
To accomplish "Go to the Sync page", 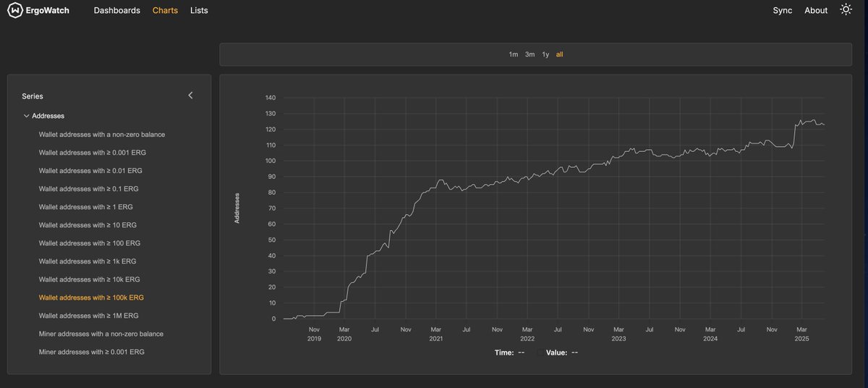I will point(783,11).
